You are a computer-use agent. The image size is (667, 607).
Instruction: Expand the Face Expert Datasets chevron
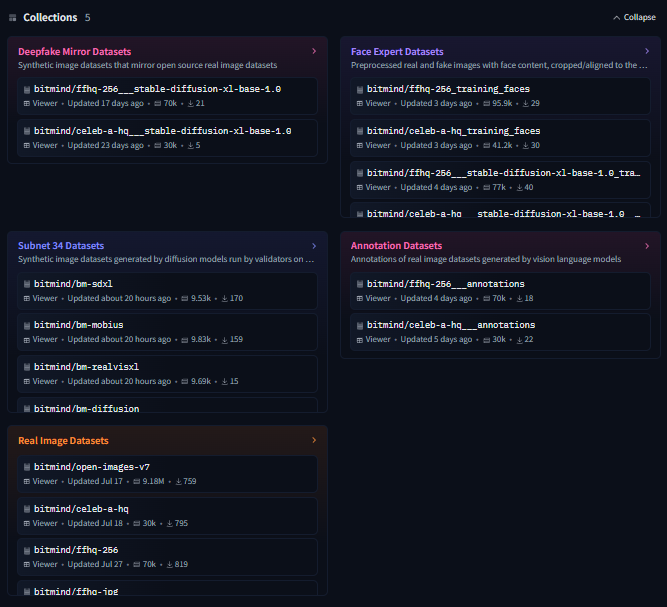tap(647, 51)
